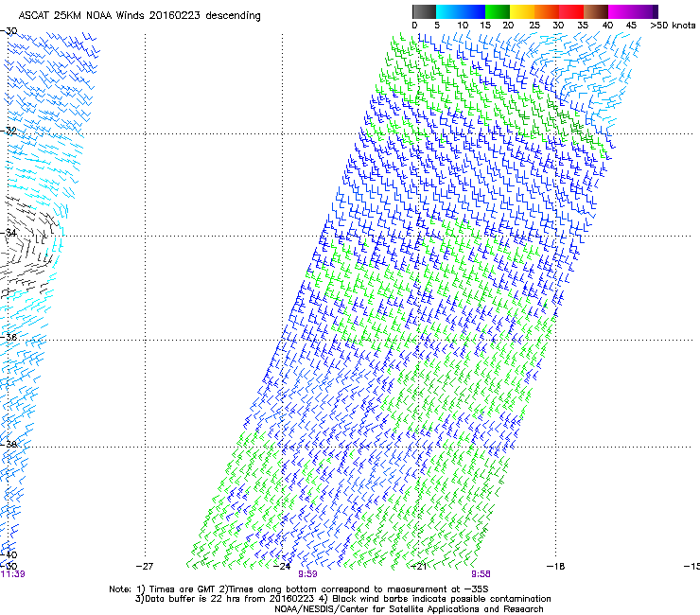Click the -24 longitude axis label
Screen dimensions: 700x615
282,567
